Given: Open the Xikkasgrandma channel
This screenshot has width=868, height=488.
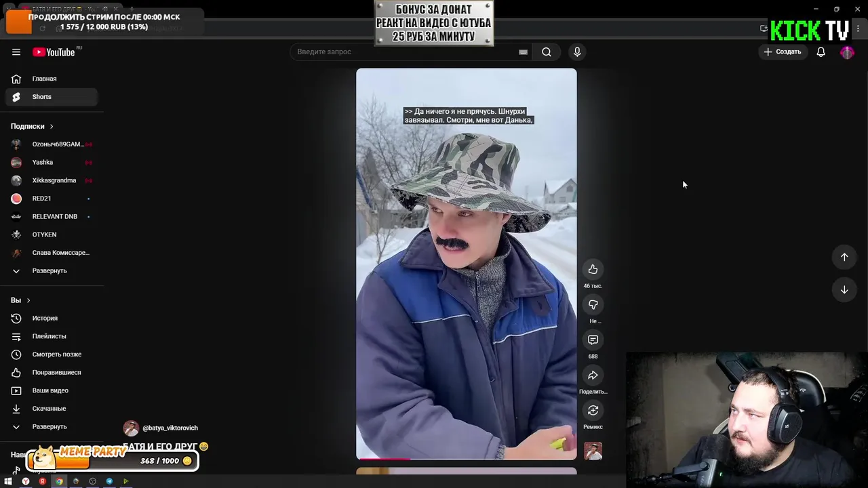Looking at the screenshot, I should click(52, 180).
